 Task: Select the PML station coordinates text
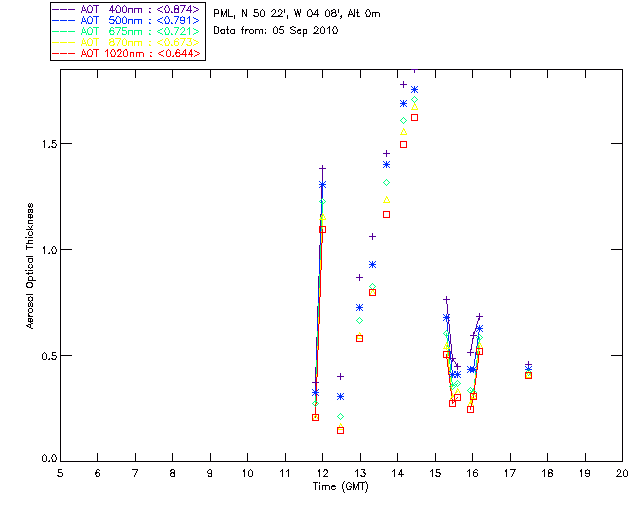(297, 14)
